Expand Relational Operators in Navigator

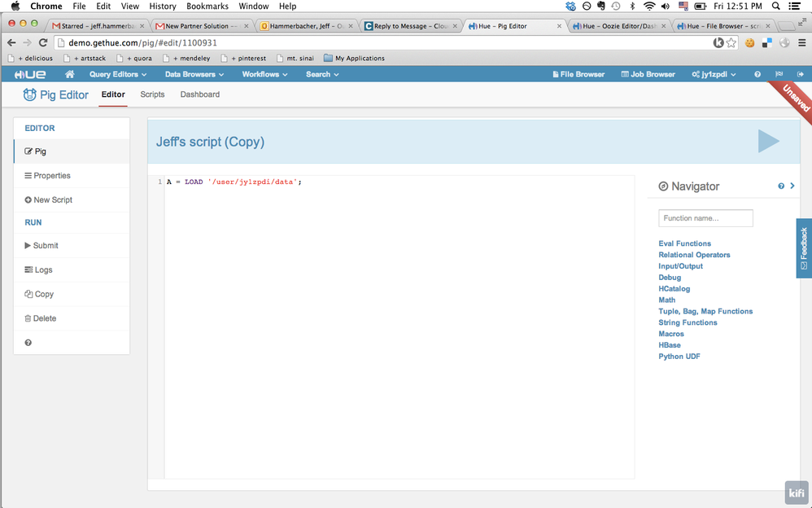coord(694,255)
